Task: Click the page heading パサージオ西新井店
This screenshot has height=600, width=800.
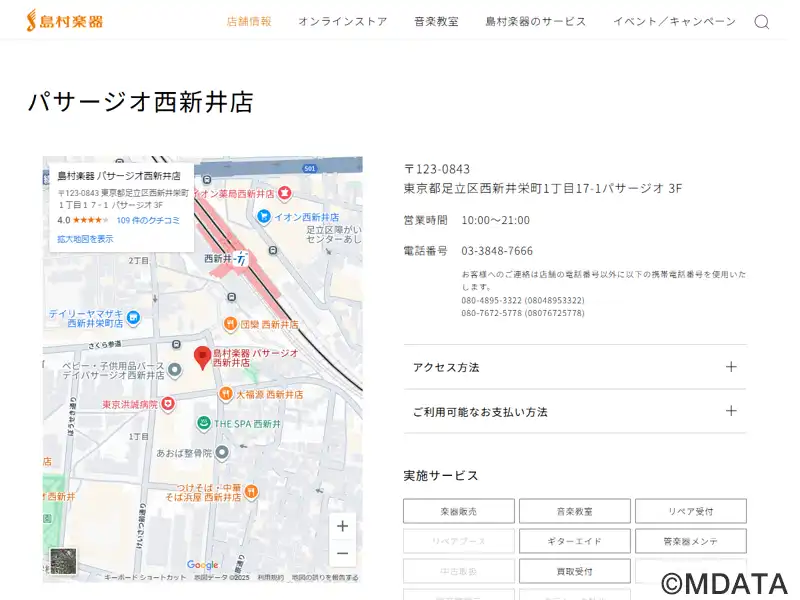Action: pos(141,102)
